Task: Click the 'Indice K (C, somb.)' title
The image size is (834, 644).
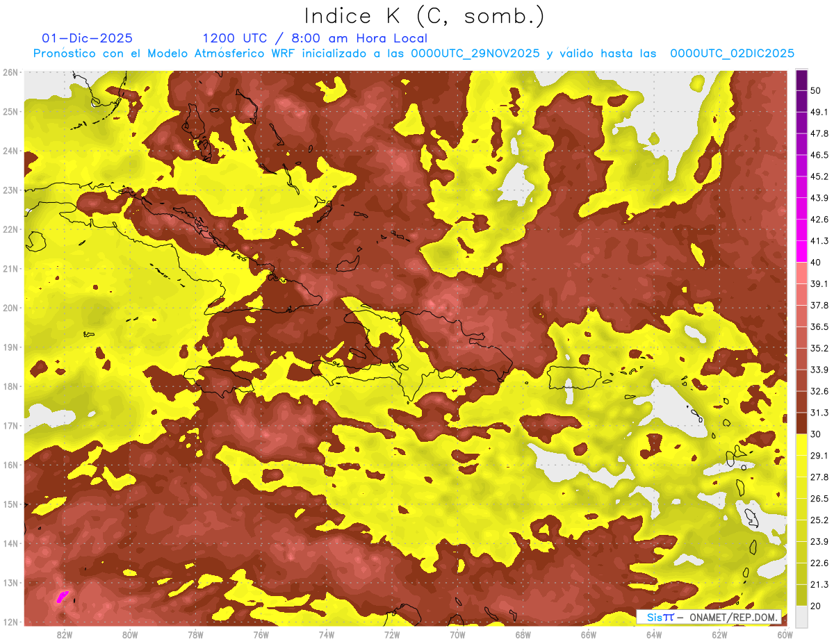Action: pyautogui.click(x=423, y=16)
